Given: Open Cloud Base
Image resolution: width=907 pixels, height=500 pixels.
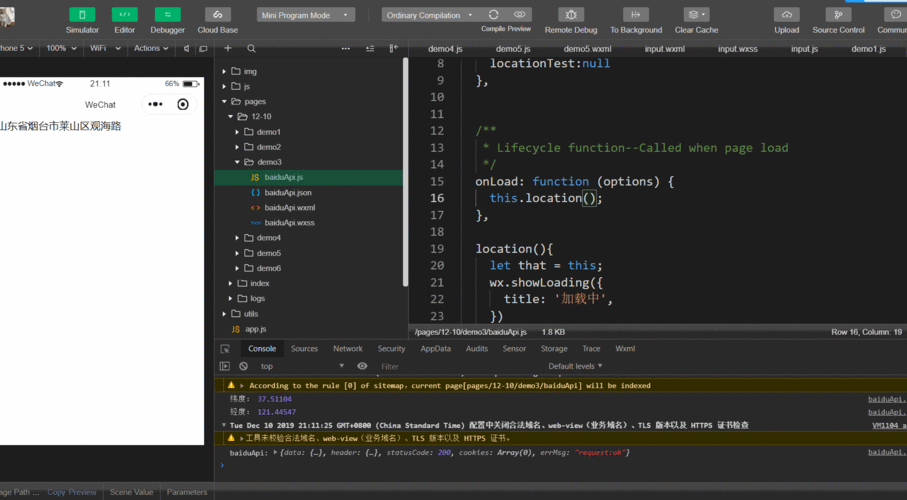Looking at the screenshot, I should (x=217, y=15).
